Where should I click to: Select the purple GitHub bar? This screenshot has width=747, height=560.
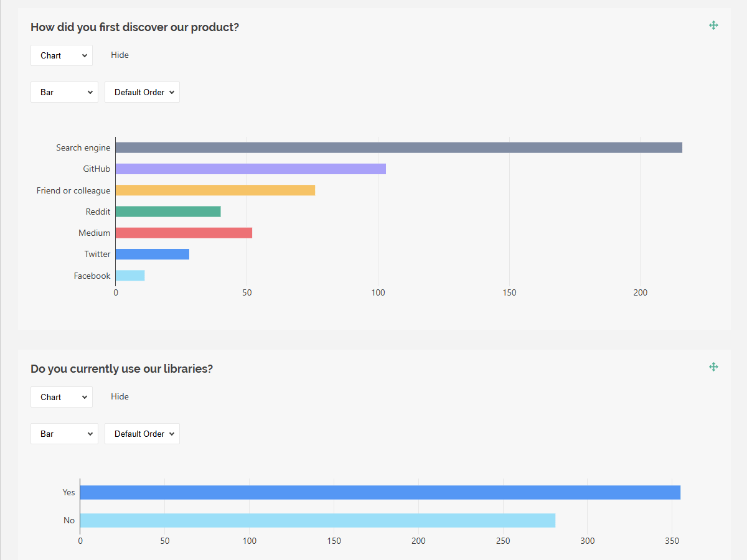point(251,169)
